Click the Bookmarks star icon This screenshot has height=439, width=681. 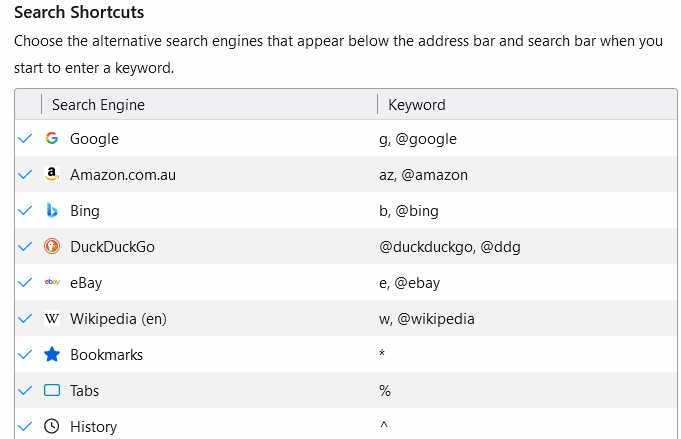pyautogui.click(x=52, y=354)
